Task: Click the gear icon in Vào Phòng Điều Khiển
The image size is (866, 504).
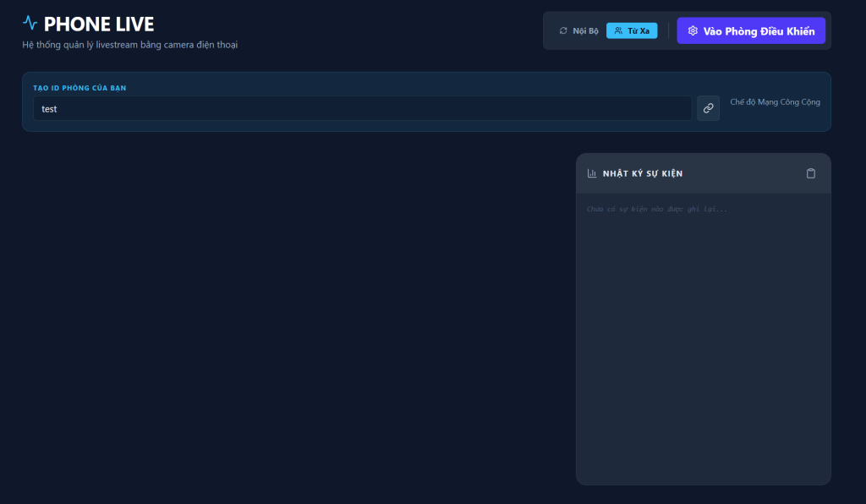Action: point(693,31)
